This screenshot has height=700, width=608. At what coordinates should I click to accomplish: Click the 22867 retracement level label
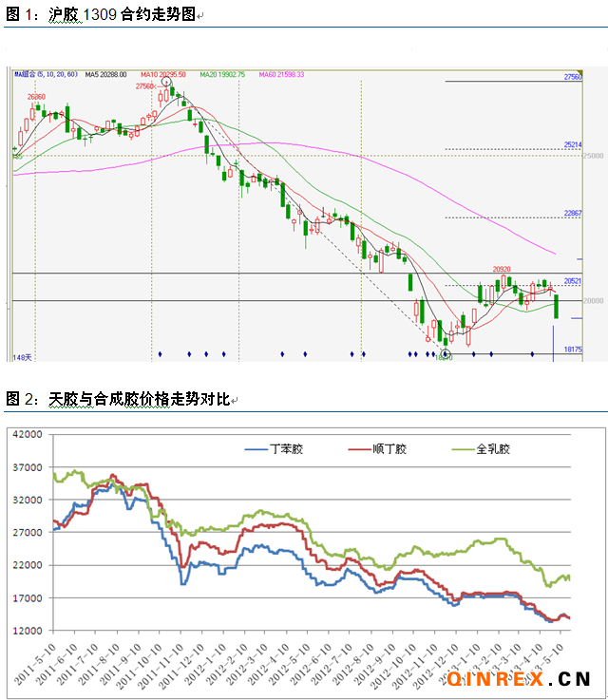(x=572, y=214)
